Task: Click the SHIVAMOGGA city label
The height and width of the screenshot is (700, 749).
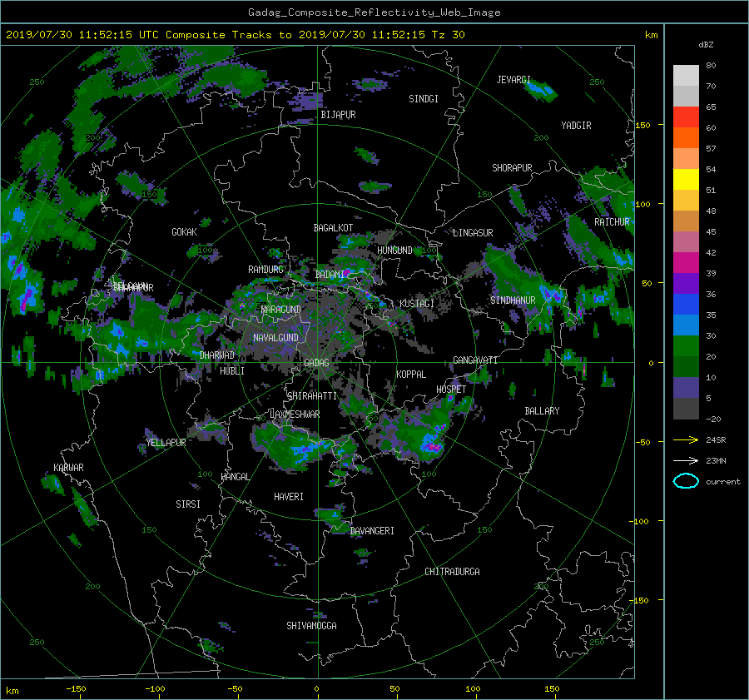Action: pos(311,626)
